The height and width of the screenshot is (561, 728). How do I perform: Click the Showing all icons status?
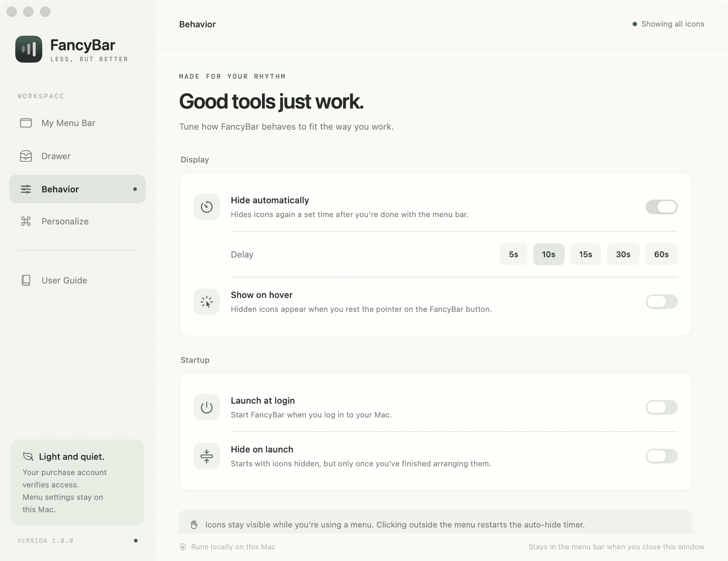(668, 24)
